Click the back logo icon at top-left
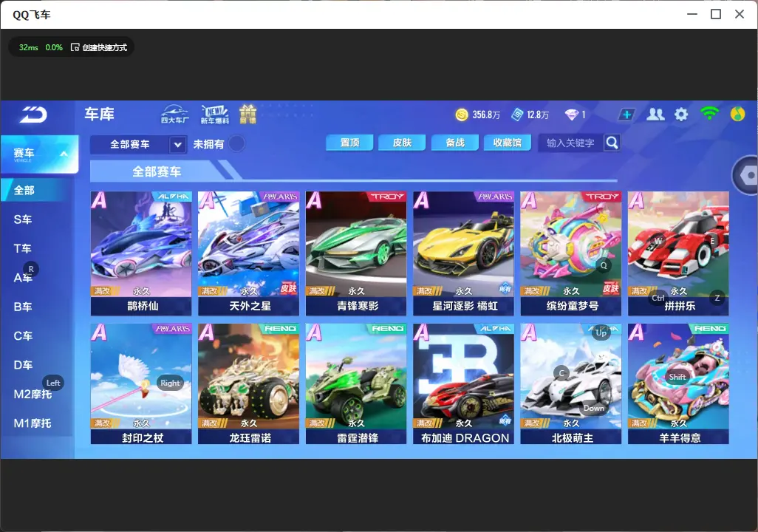 tap(33, 115)
